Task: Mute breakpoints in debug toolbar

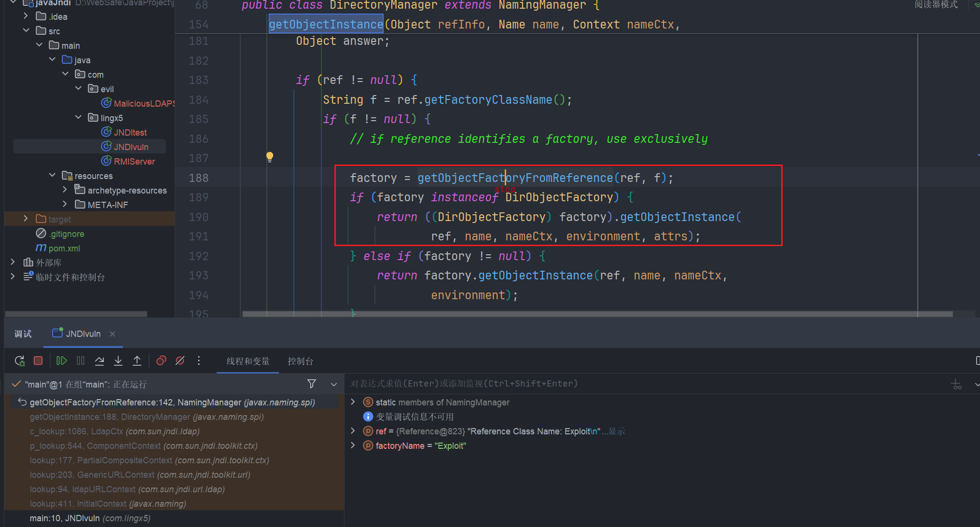Action: 180,361
